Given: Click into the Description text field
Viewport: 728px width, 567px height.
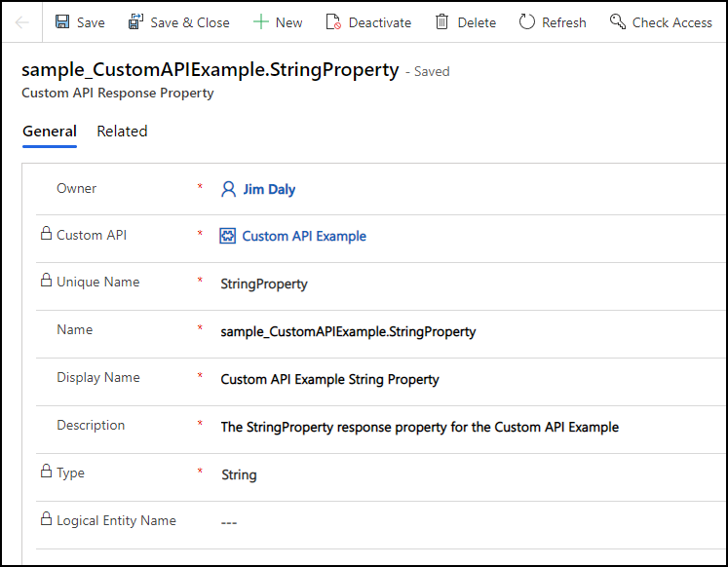Looking at the screenshot, I should 419,427.
